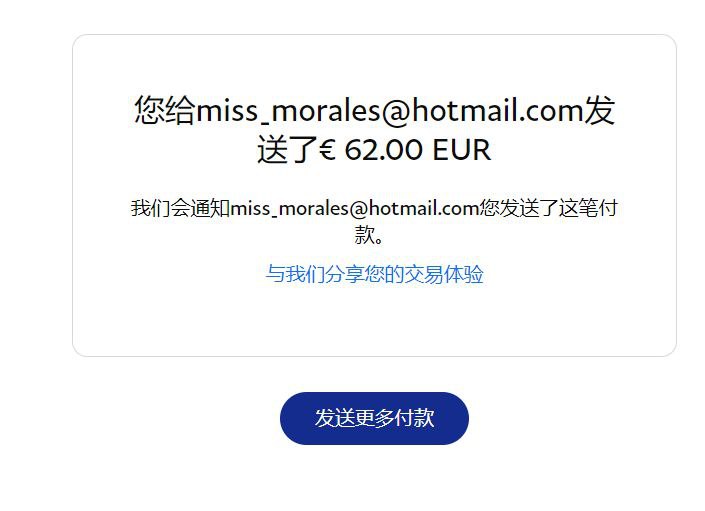
Task: Click the miss_morales username in the heading
Action: (x=288, y=111)
